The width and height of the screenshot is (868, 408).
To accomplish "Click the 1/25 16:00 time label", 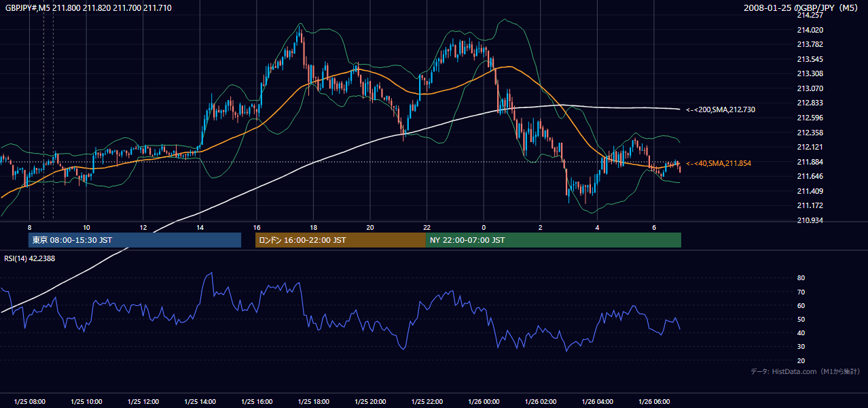I will click(x=257, y=401).
